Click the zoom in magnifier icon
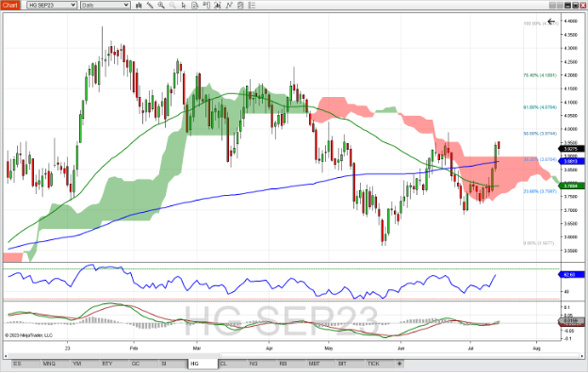588x373 pixels. [x=161, y=6]
